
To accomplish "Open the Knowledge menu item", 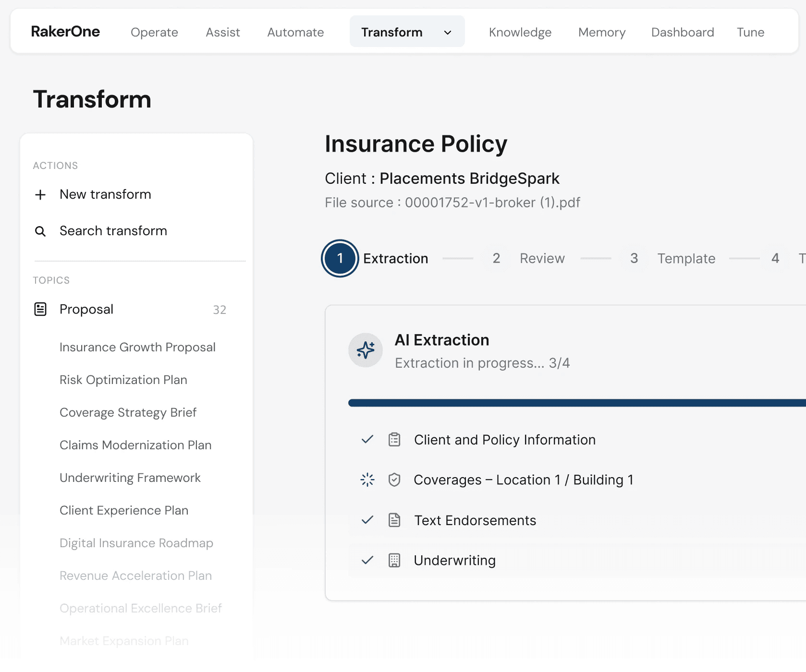I will point(520,32).
